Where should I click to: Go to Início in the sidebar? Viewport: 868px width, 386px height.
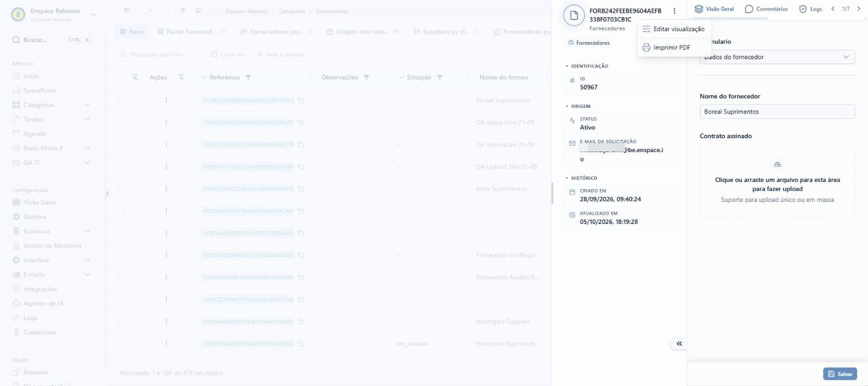click(x=31, y=76)
